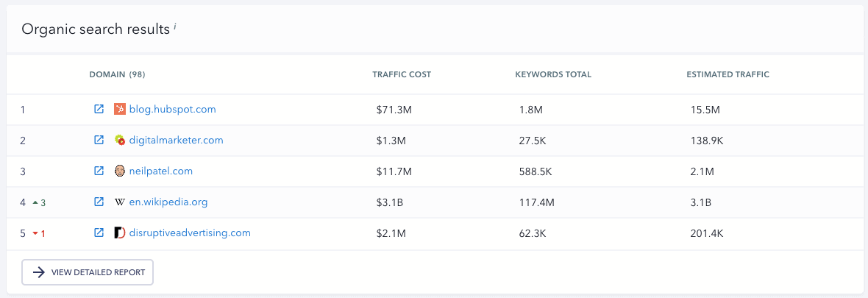This screenshot has width=868, height=298.
Task: Click the digitalmarketer favicon icon
Action: click(120, 140)
